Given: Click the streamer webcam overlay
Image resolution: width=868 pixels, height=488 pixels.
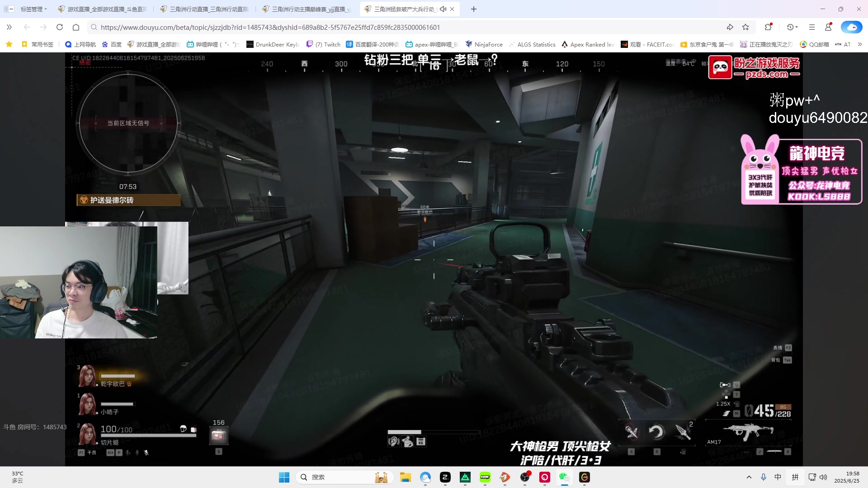Looking at the screenshot, I should pyautogui.click(x=79, y=282).
